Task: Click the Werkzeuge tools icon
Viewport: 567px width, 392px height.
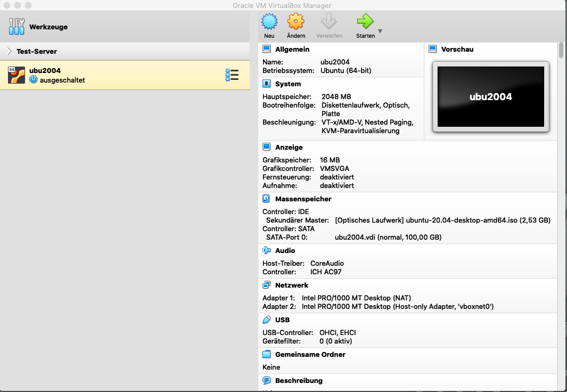Action: (x=17, y=27)
